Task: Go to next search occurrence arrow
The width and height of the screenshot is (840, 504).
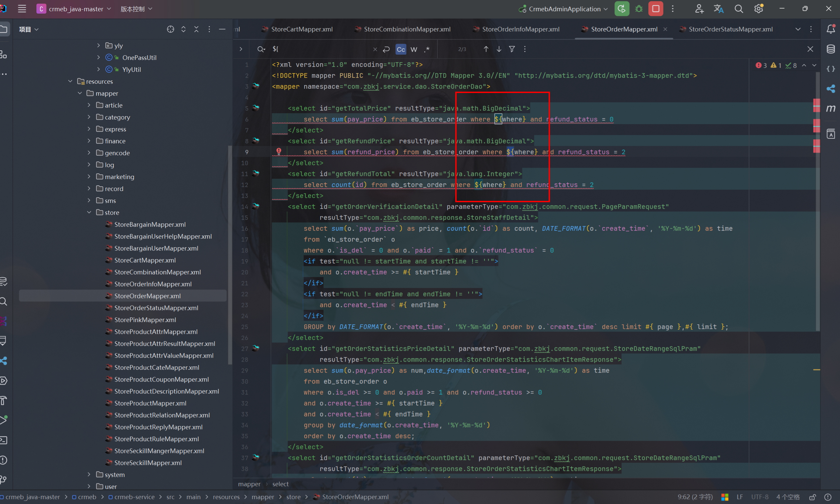Action: click(x=499, y=49)
